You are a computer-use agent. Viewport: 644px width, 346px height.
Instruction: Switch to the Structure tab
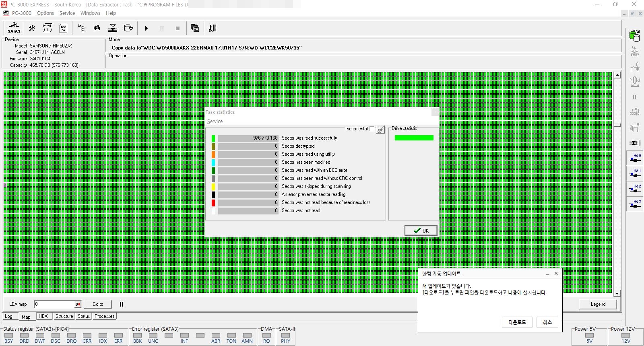click(64, 316)
